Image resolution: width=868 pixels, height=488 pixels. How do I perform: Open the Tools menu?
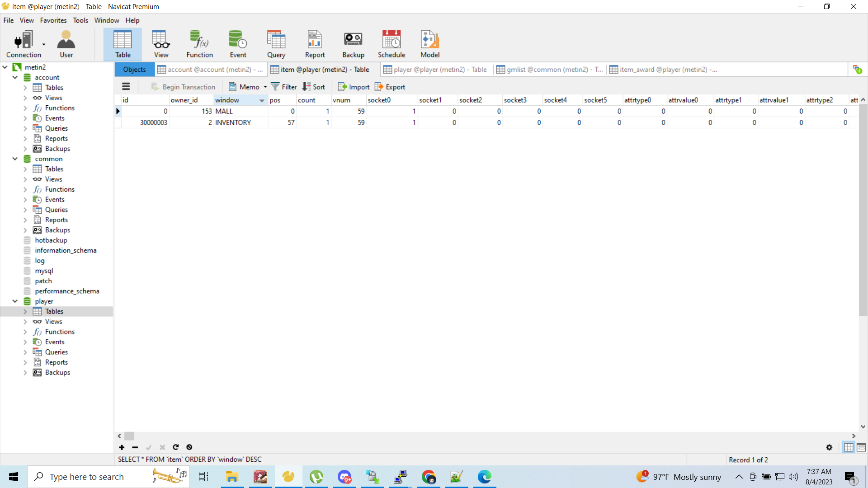coord(80,20)
